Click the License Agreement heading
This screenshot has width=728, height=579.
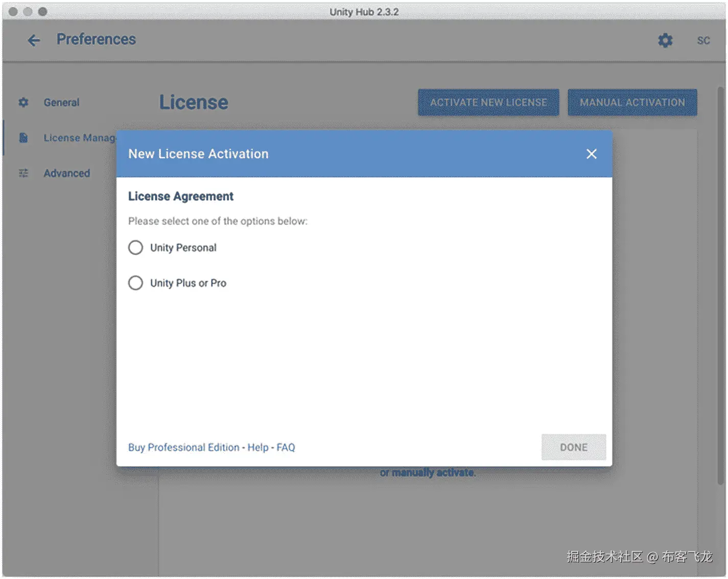tap(181, 196)
